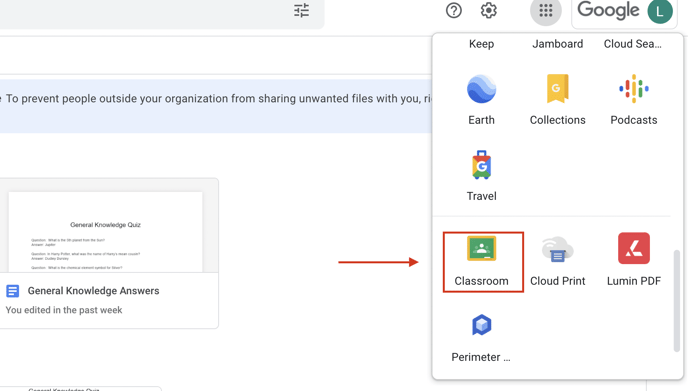Open Jamboard from apps panel
688x391 pixels.
point(557,44)
